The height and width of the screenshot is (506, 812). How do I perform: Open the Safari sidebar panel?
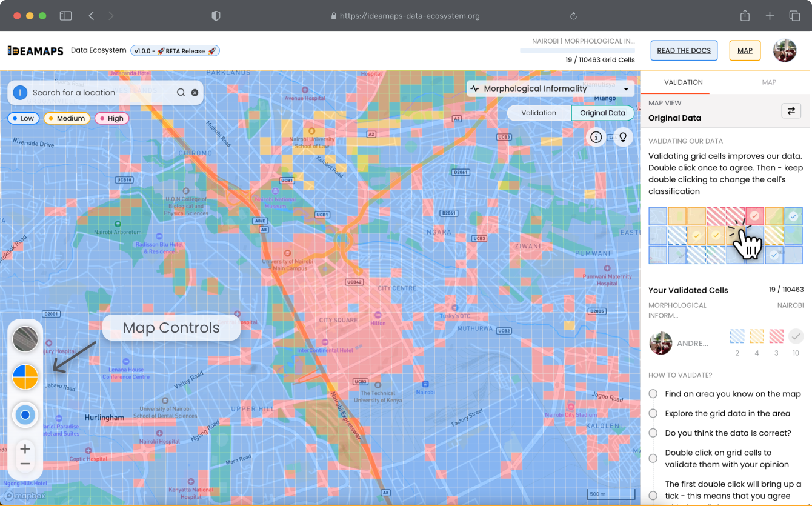(x=65, y=16)
